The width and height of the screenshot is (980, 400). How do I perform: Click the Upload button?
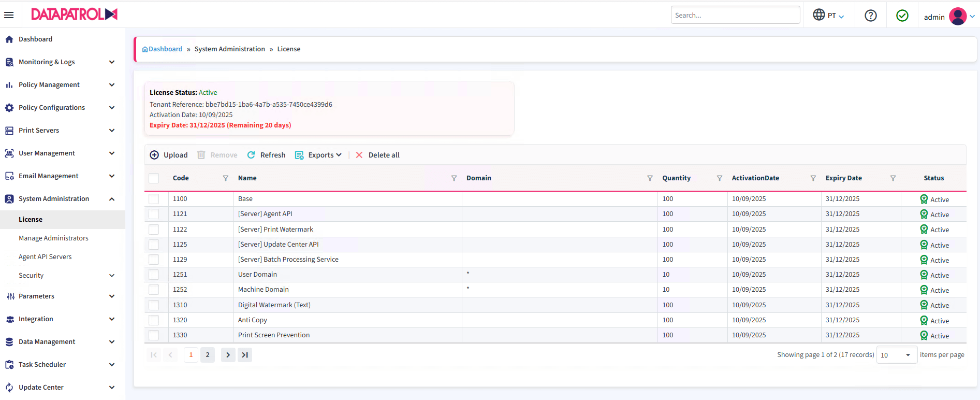pos(169,155)
